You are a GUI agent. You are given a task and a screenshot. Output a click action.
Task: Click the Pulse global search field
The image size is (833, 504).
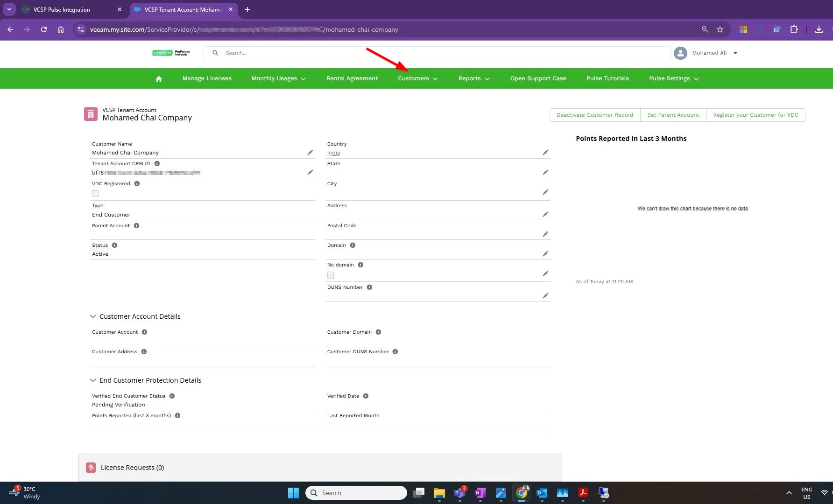(x=437, y=53)
